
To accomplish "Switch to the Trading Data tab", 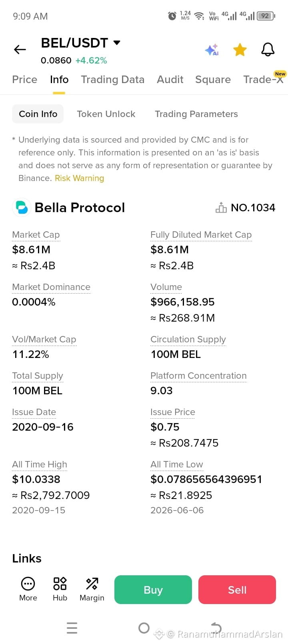I will 112,80.
